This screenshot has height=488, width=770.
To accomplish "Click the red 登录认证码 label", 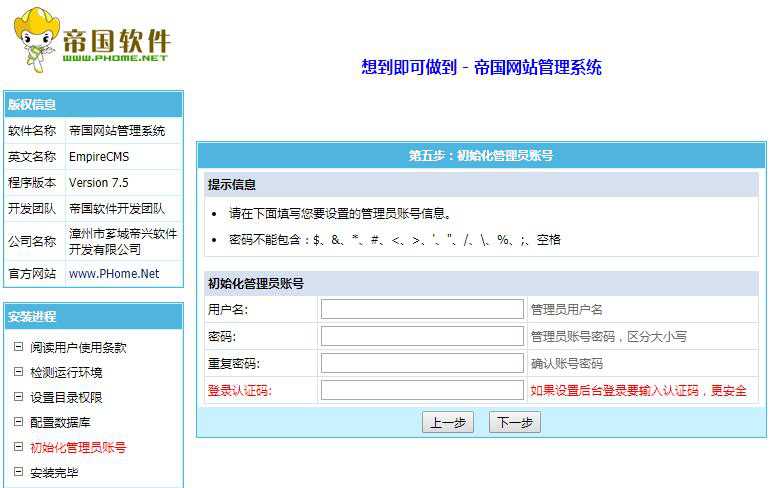I will pyautogui.click(x=240, y=391).
